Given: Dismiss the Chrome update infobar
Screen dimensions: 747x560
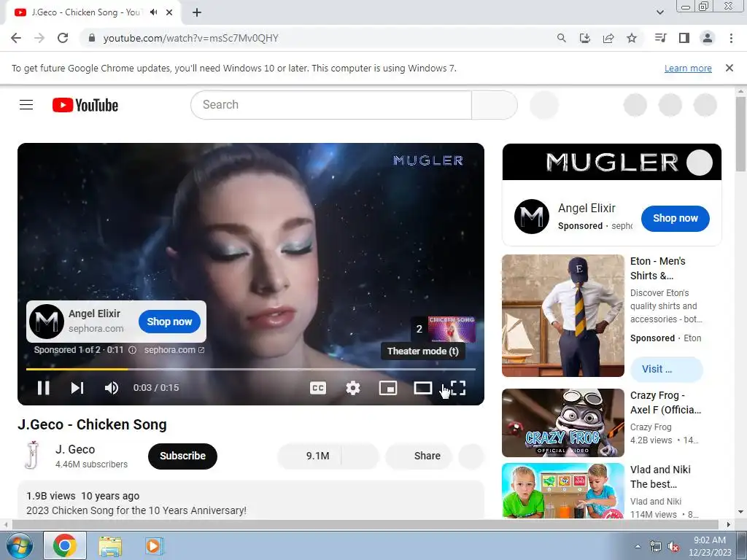Looking at the screenshot, I should tap(729, 68).
